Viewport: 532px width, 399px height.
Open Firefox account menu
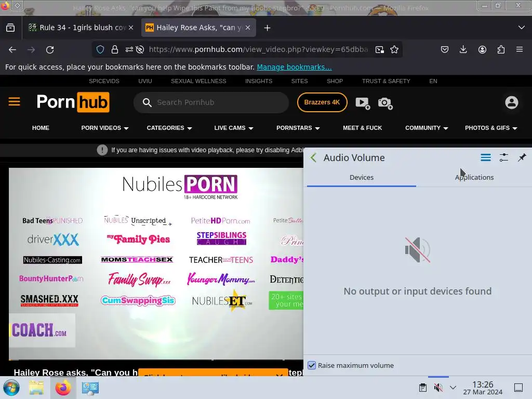click(x=482, y=49)
